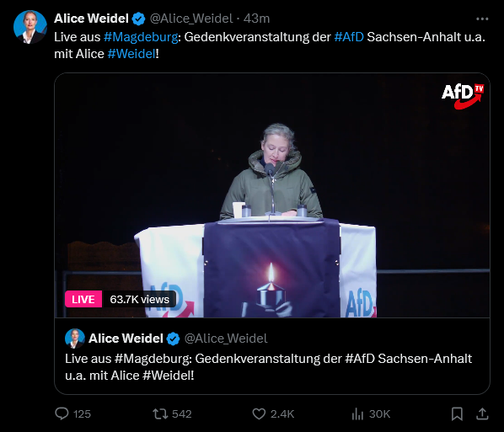View analytics via the 30K bar chart icon
The width and height of the screenshot is (504, 432).
pos(357,413)
